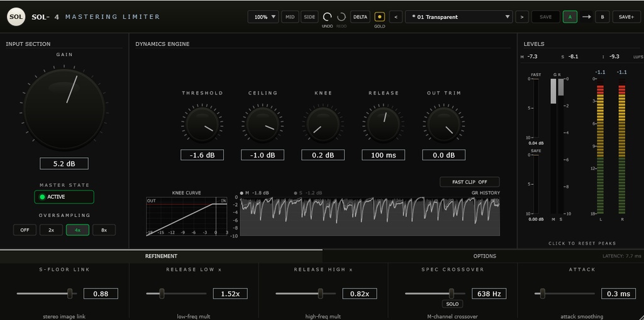
Task: Click the LATENCY: 7.7 ms readout
Action: pyautogui.click(x=621, y=256)
